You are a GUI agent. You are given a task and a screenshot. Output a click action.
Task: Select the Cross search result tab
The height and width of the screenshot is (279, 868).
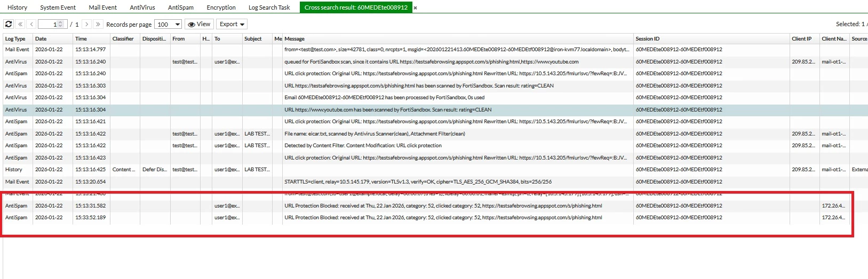pos(356,7)
